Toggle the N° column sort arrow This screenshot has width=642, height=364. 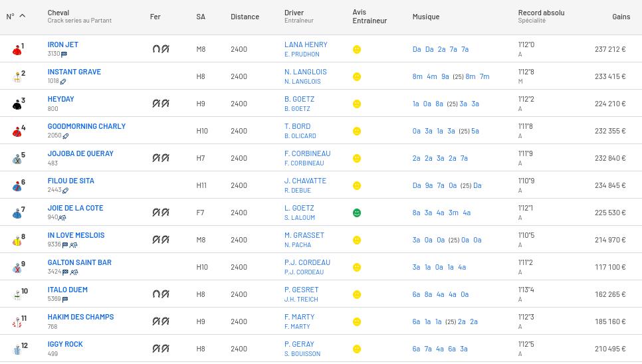point(23,16)
